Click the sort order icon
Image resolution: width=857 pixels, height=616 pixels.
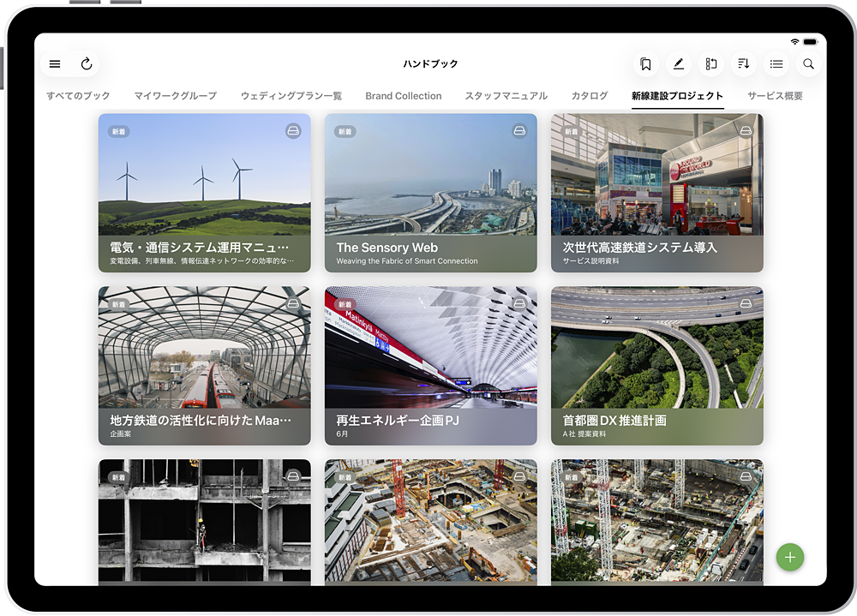(743, 64)
